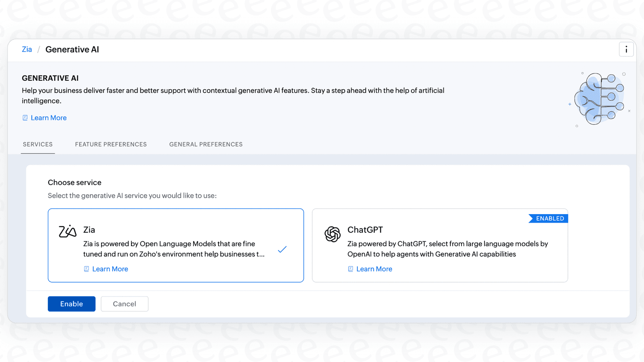This screenshot has height=362, width=644.
Task: Click the blue checkmark on the Zia card
Action: pyautogui.click(x=282, y=249)
